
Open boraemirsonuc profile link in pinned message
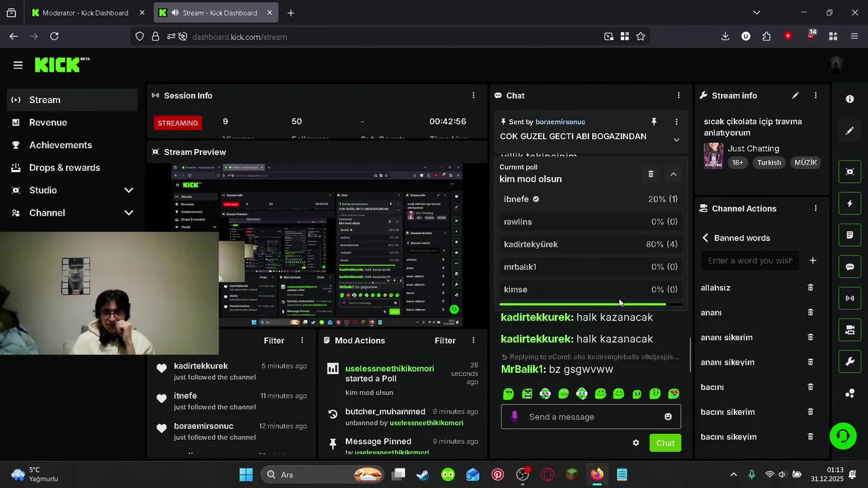click(x=560, y=122)
